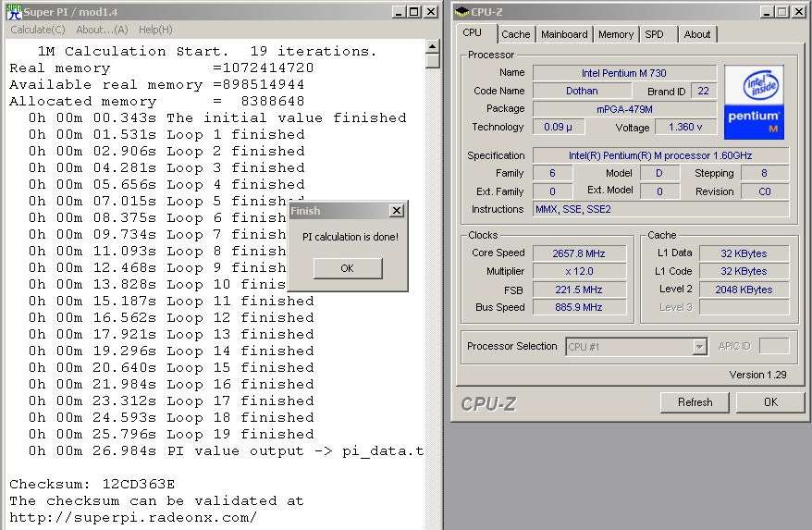Screen dimensions: 812x530
Task: Open the About...(A) menu in Super PI
Action: click(x=102, y=30)
